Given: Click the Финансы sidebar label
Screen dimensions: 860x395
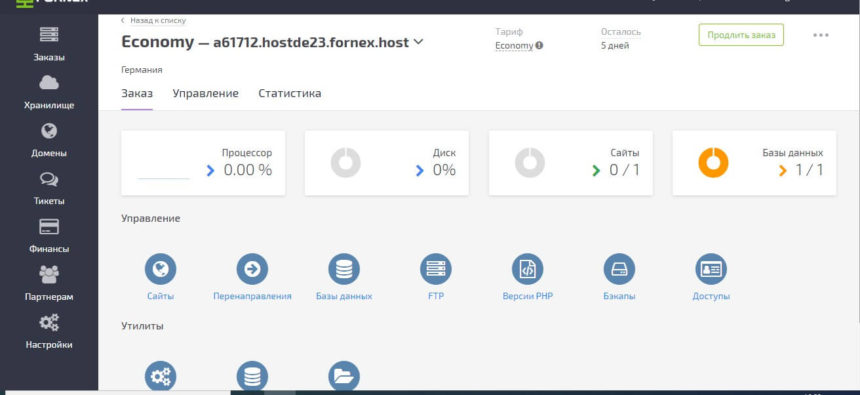Looking at the screenshot, I should click(x=49, y=249).
